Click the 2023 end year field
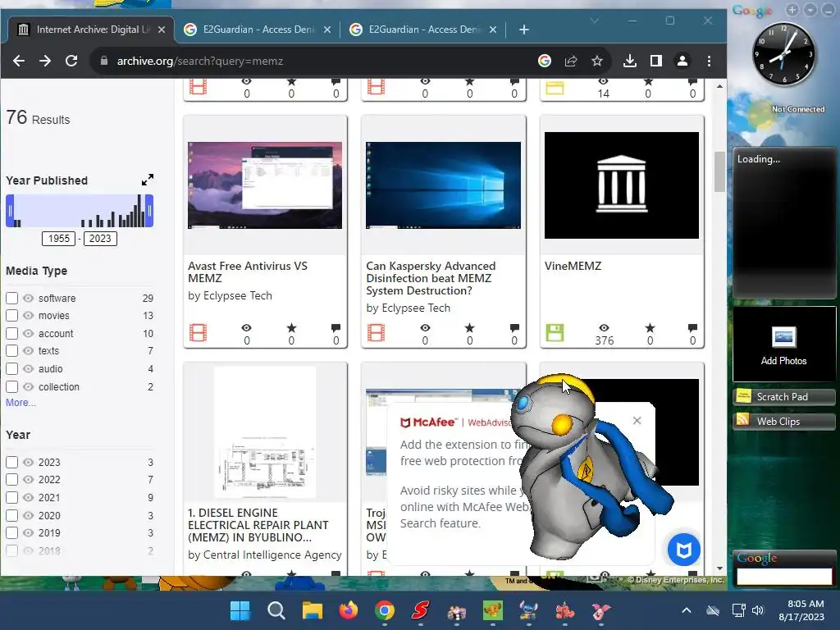Viewport: 840px width, 630px height. click(x=100, y=239)
